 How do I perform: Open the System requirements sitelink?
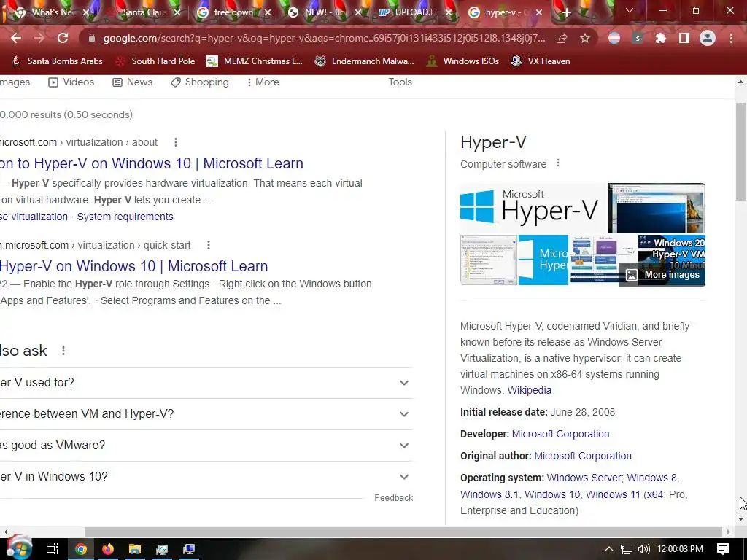(x=125, y=217)
